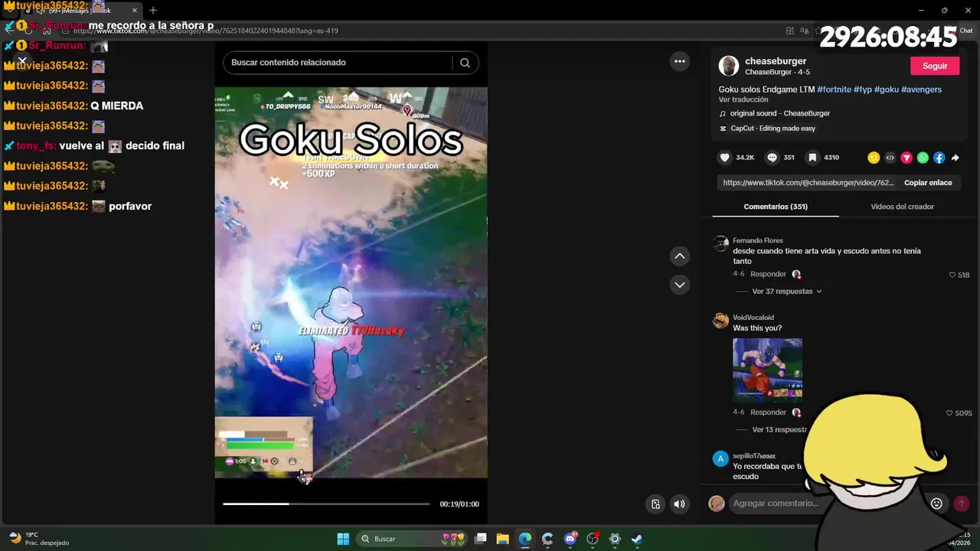The height and width of the screenshot is (551, 980).
Task: Click the search magnifier icon in related content bar
Action: [x=465, y=63]
